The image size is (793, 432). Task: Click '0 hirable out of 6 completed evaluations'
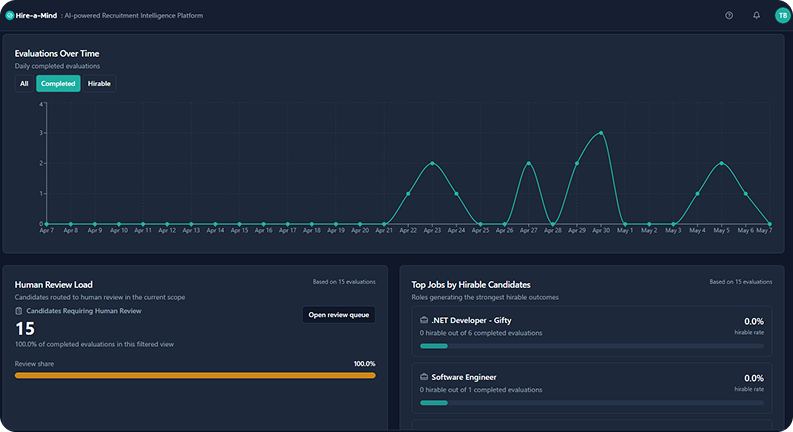click(x=481, y=333)
